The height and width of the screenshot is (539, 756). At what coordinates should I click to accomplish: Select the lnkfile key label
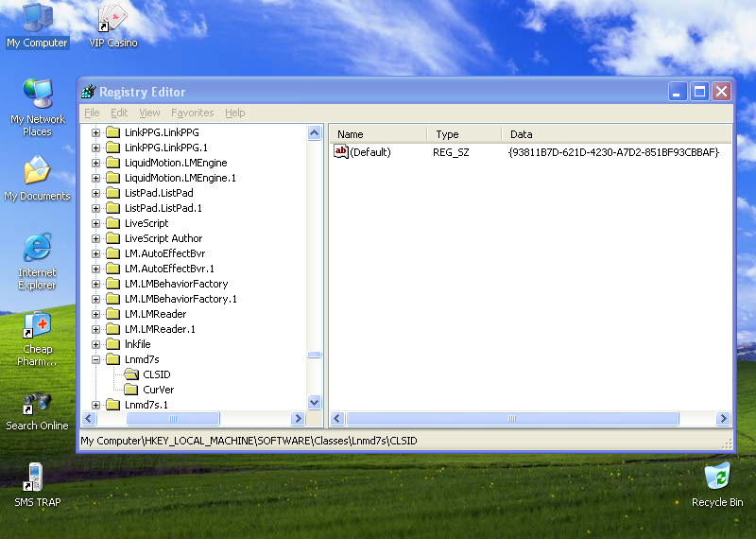point(138,344)
